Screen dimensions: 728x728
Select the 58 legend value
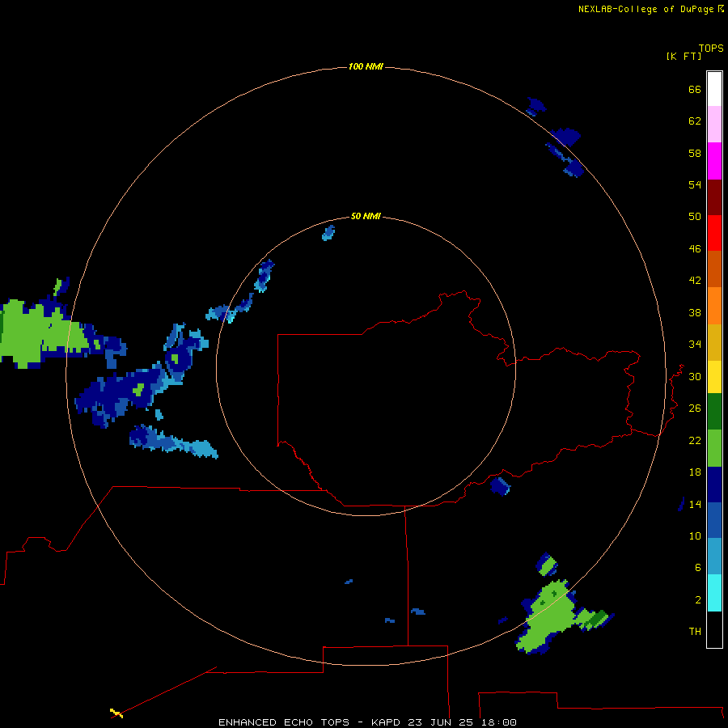click(695, 153)
